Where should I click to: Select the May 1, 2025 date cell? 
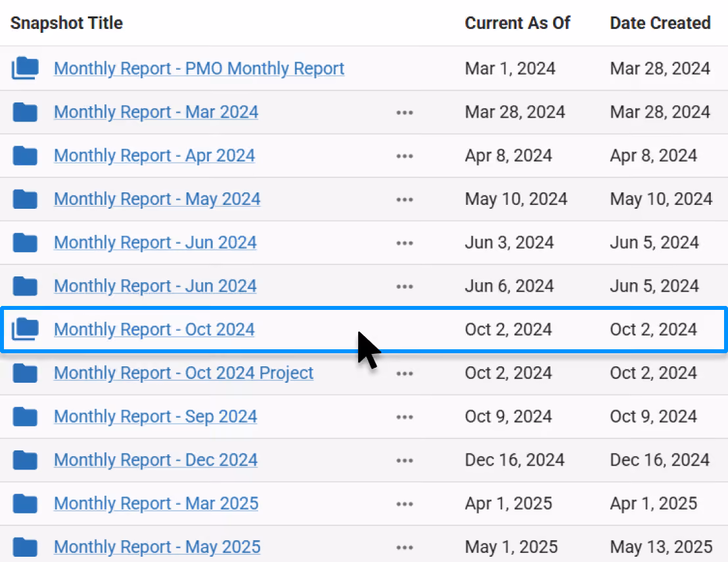(511, 547)
